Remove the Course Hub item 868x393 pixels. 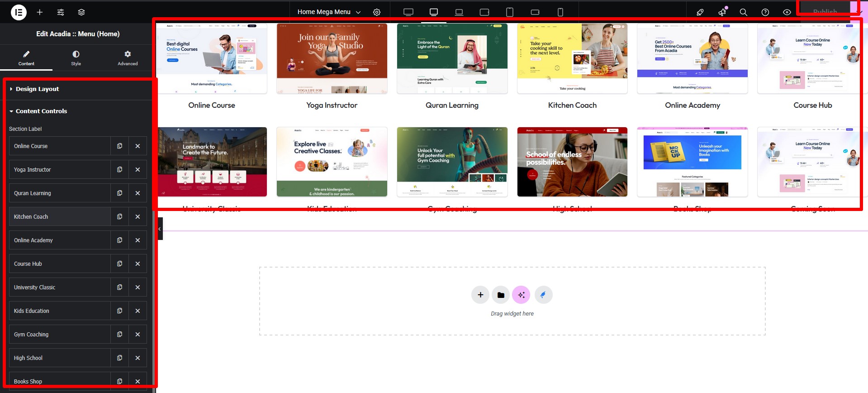(x=138, y=264)
